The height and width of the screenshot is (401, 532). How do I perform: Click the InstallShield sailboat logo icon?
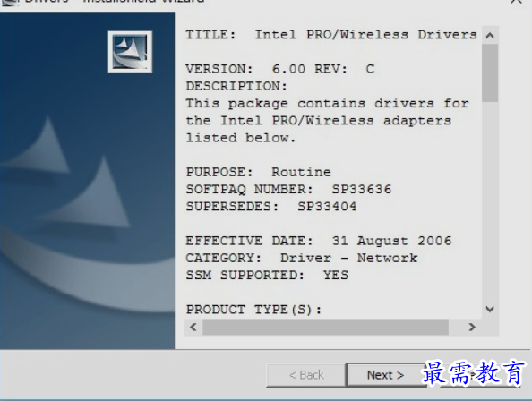pyautogui.click(x=130, y=52)
